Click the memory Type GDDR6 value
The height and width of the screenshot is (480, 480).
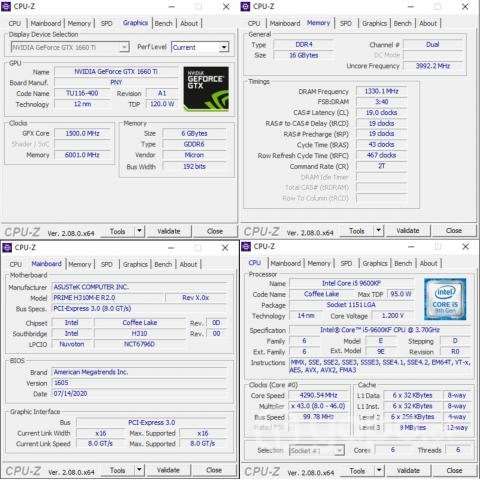pos(194,144)
